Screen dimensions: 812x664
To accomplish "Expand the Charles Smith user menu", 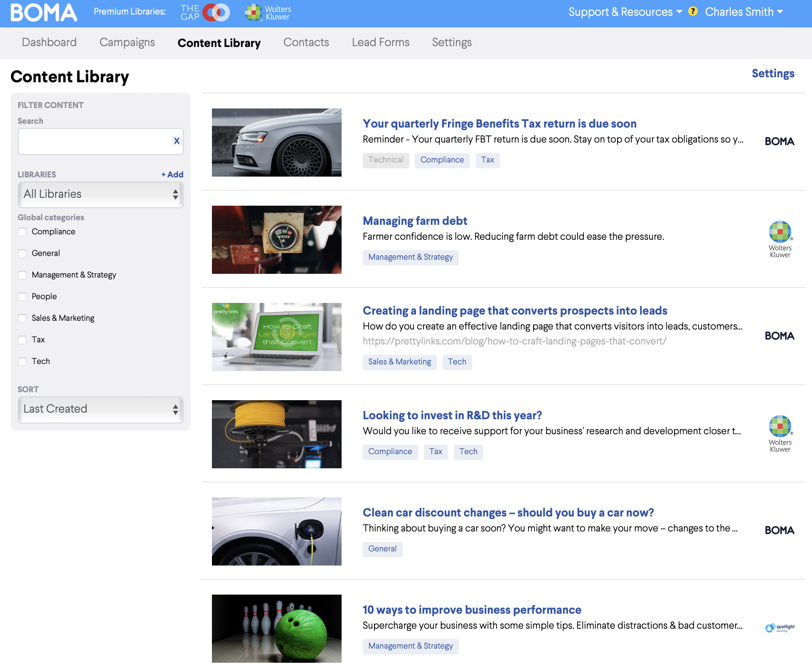I will point(744,12).
